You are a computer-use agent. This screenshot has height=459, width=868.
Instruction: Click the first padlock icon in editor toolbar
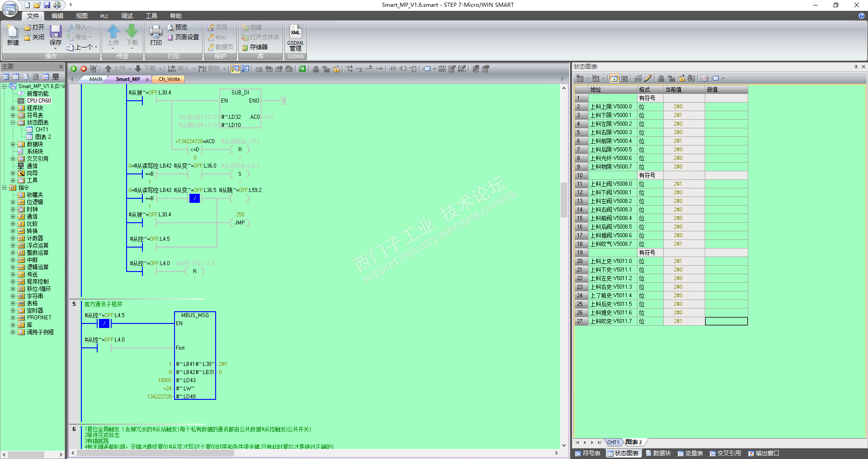(316, 69)
